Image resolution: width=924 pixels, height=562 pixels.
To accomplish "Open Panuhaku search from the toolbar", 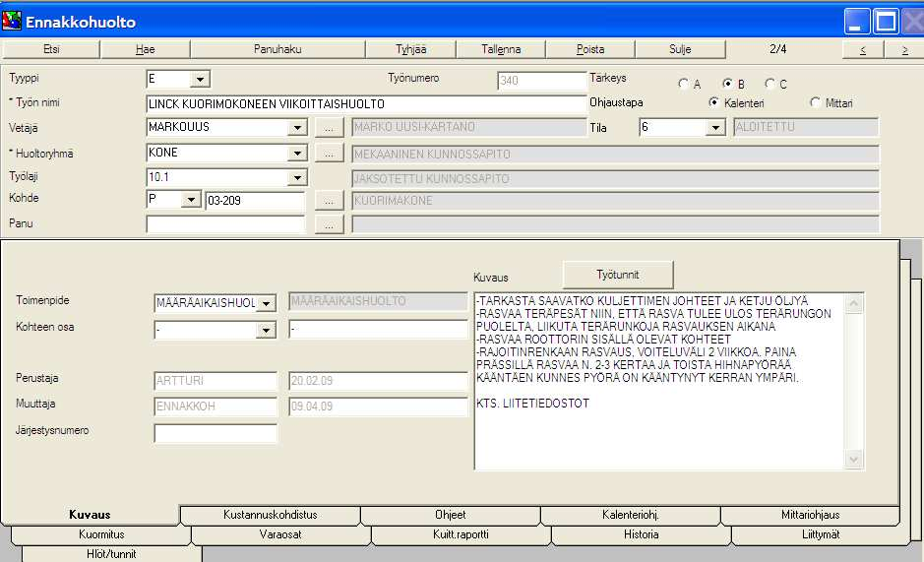I will tap(277, 49).
